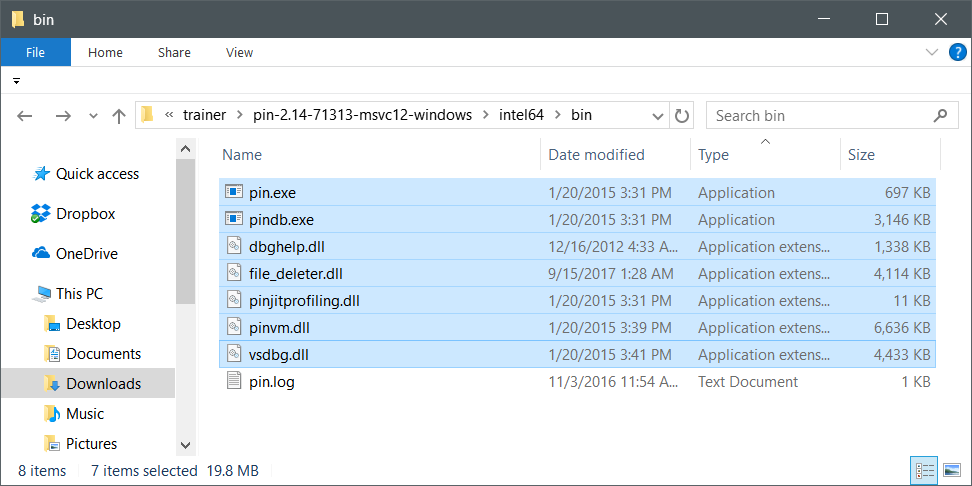
Task: Switch to the View ribbon tab
Action: [x=239, y=53]
